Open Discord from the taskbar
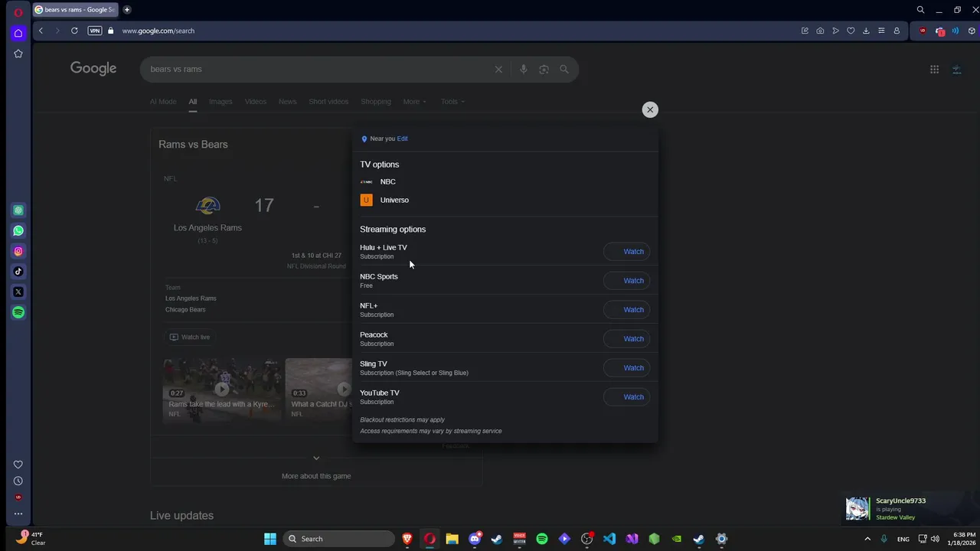 coord(475,539)
